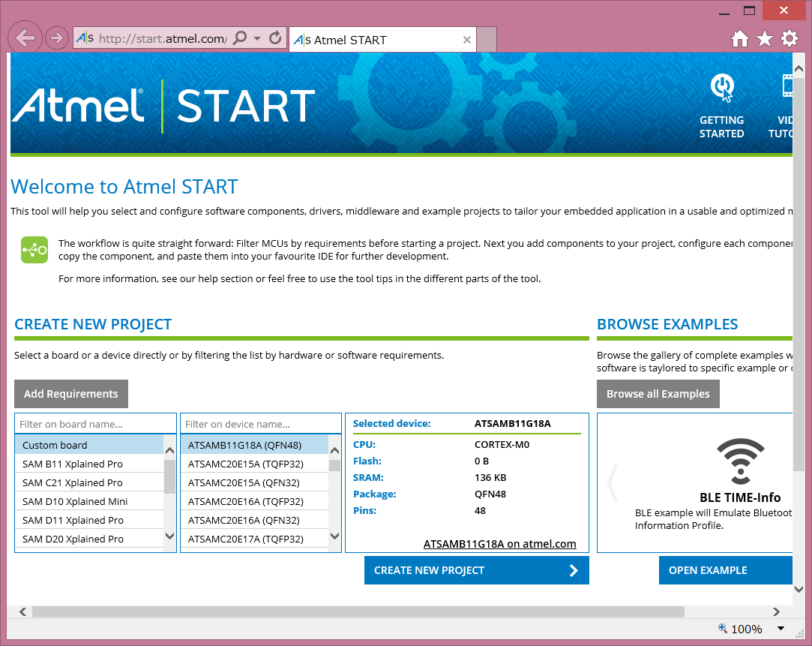
Task: Click the green USB workflow icon
Action: (34, 250)
